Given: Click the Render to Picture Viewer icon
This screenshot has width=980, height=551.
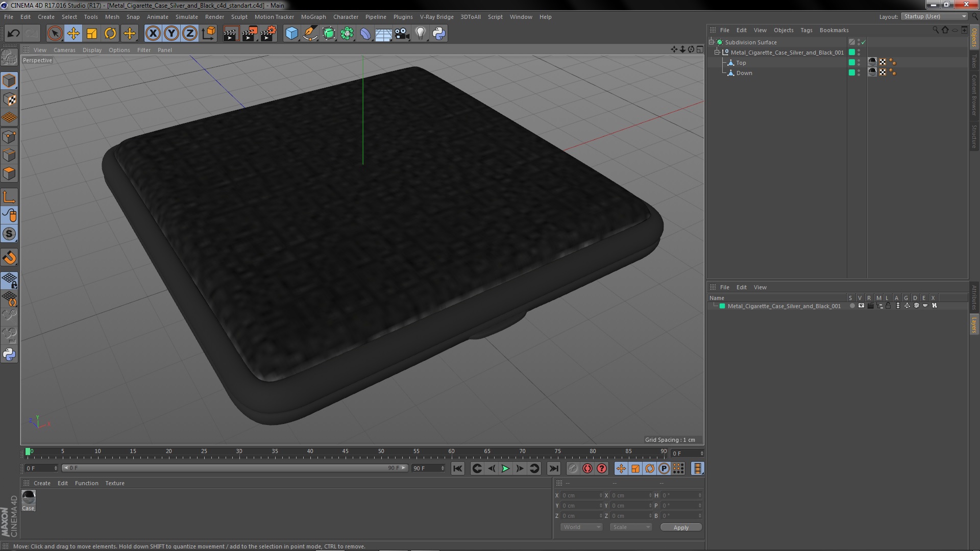Looking at the screenshot, I should tap(249, 34).
